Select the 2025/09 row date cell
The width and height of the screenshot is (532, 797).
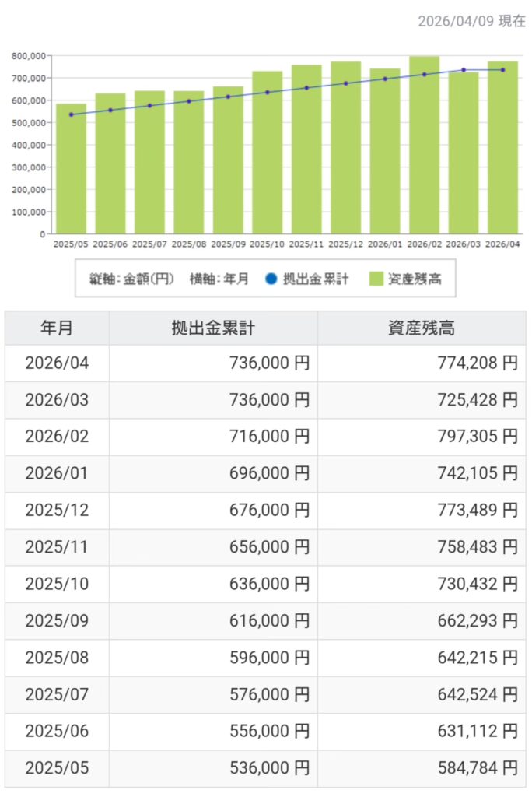[x=57, y=621]
